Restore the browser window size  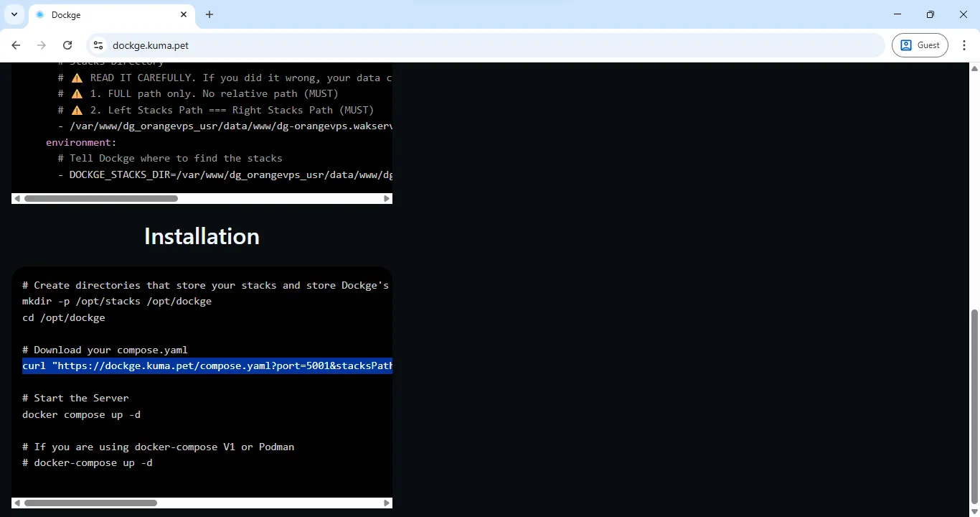tap(930, 14)
